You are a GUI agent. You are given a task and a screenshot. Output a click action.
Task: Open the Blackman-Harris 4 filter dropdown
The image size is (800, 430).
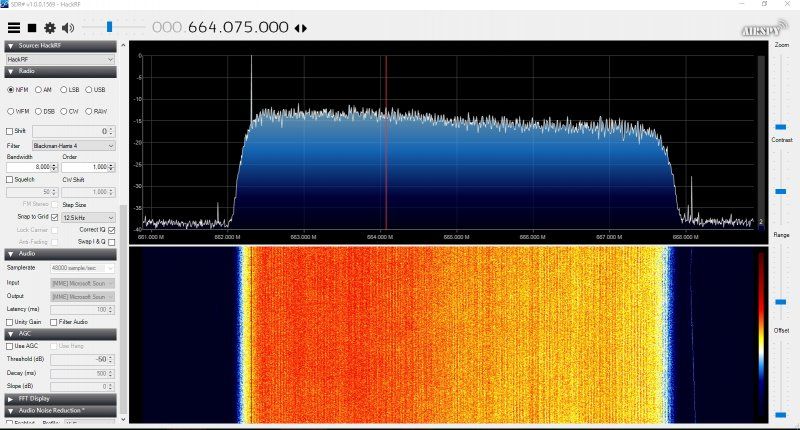(73, 145)
